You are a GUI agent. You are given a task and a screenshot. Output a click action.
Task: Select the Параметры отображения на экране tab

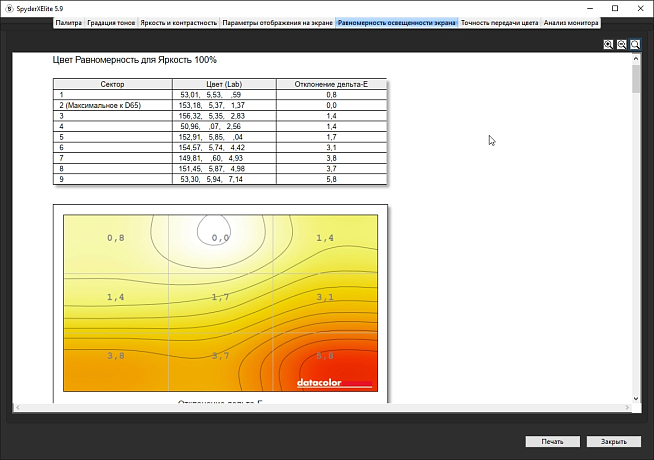277,21
